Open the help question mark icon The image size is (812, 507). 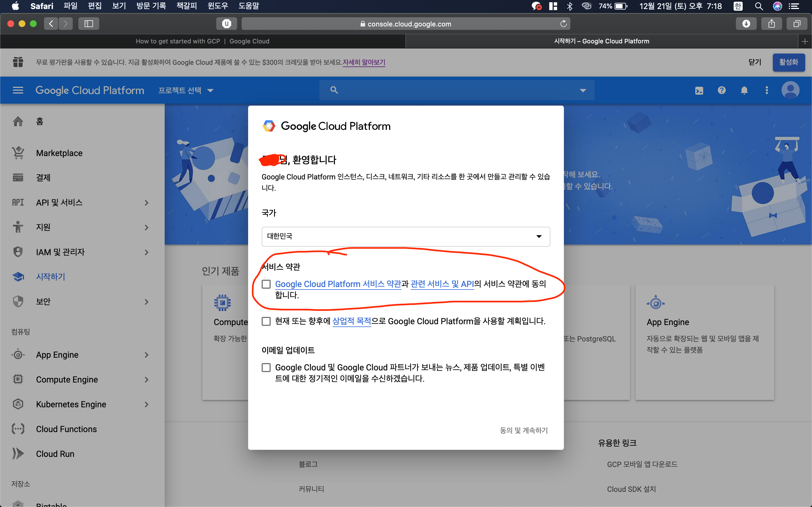click(x=721, y=90)
